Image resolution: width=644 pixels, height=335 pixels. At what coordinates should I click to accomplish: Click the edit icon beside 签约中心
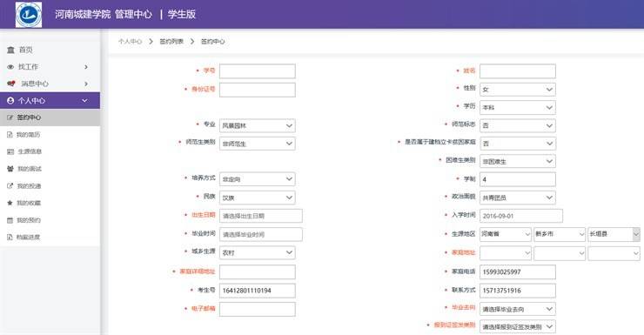(x=10, y=117)
